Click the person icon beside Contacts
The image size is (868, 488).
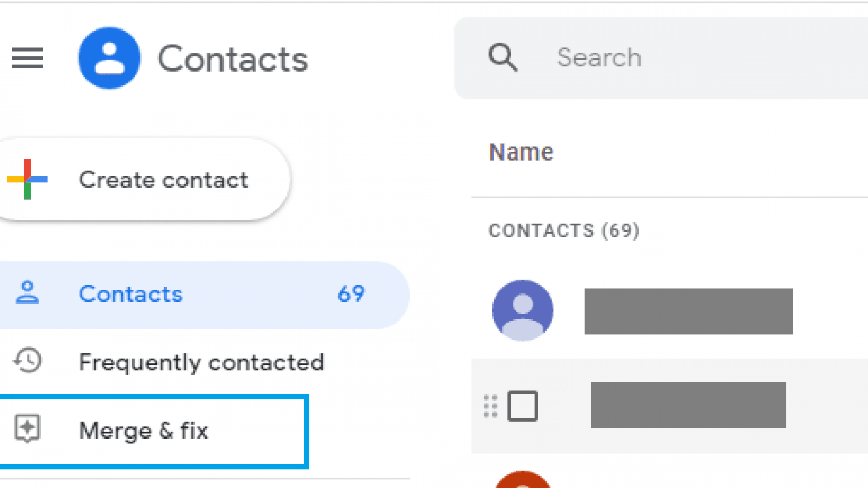tap(27, 293)
